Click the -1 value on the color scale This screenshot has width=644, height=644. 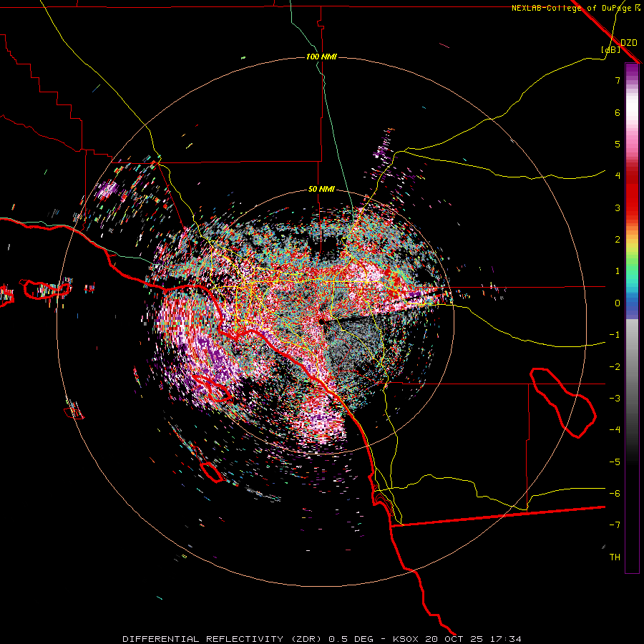click(x=615, y=335)
